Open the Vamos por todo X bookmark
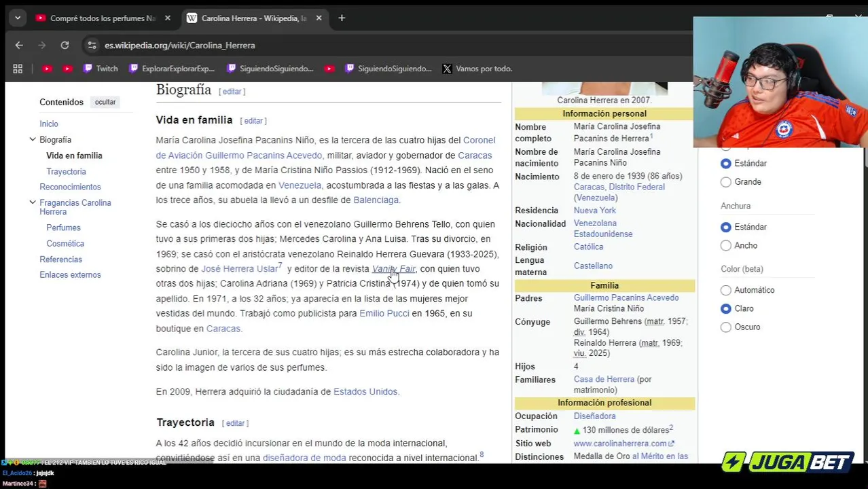This screenshot has height=489, width=868. click(477, 69)
